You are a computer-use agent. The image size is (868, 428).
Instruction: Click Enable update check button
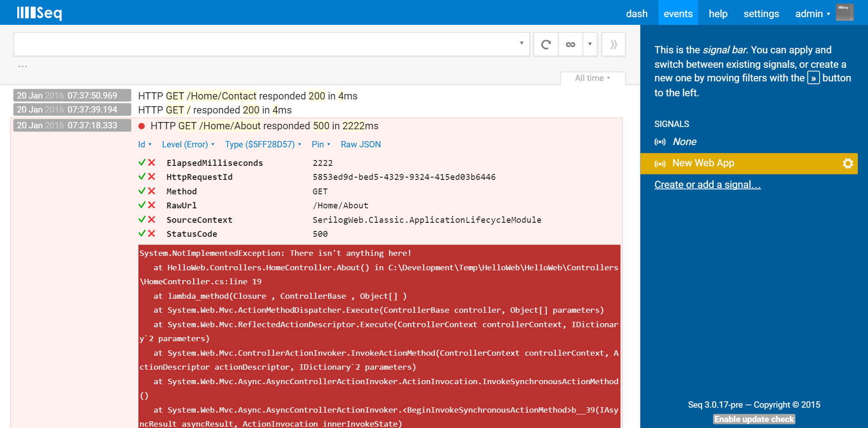(754, 419)
